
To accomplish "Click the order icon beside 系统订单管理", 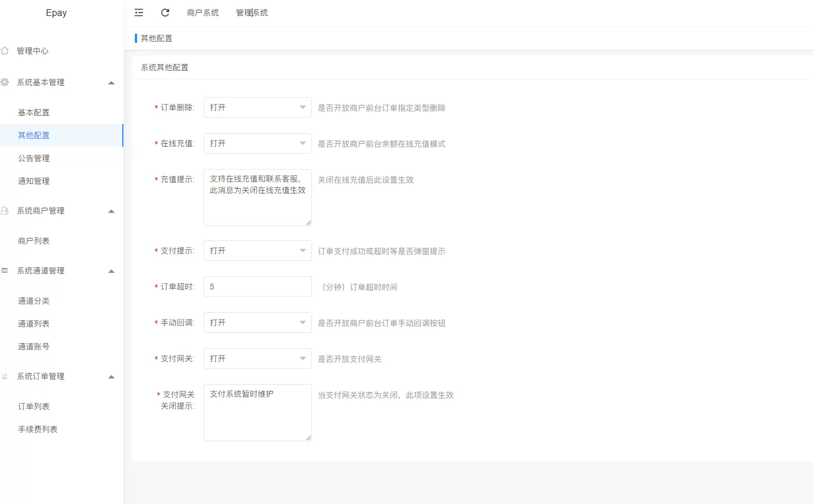I will [5, 376].
